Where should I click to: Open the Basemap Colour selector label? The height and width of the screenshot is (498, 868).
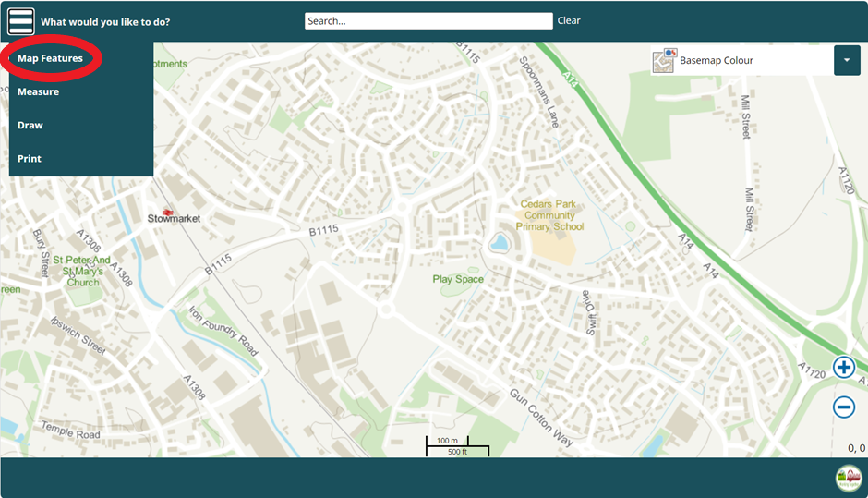(x=717, y=61)
